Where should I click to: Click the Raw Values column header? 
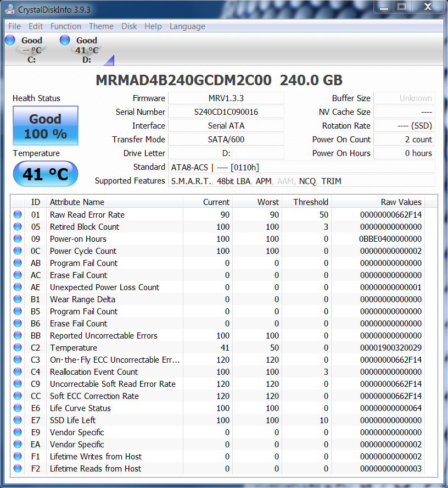(x=401, y=202)
